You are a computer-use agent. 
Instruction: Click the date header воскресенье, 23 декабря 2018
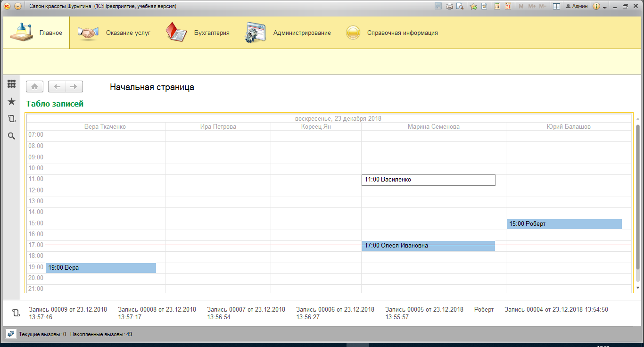point(338,118)
